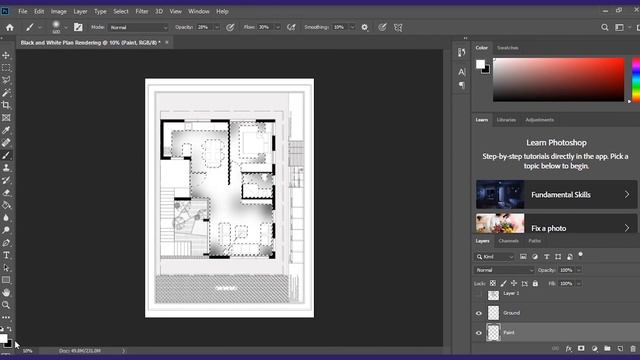Select the Dodge tool

pos(6,231)
